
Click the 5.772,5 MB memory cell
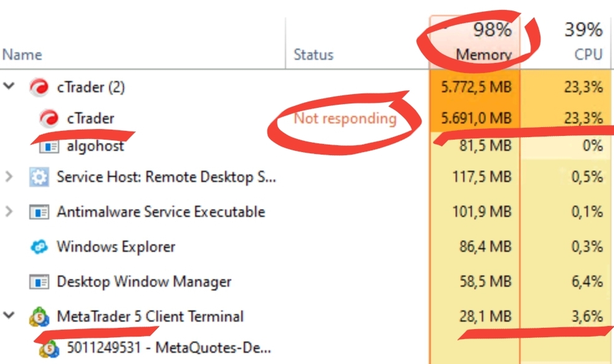point(476,88)
